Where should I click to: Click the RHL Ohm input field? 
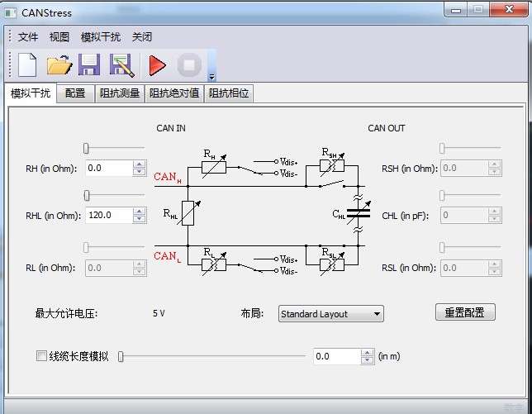click(x=108, y=215)
